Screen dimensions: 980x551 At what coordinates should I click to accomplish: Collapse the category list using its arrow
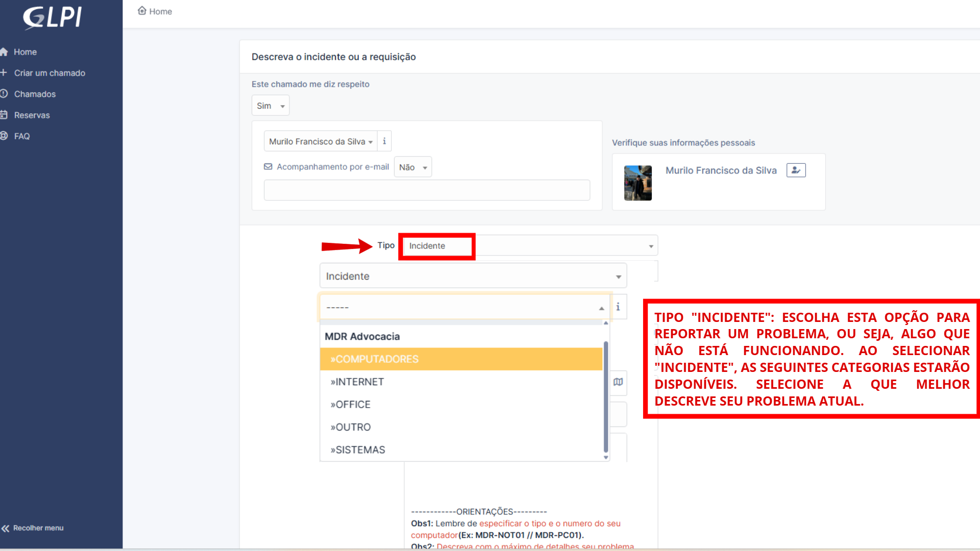tap(601, 308)
